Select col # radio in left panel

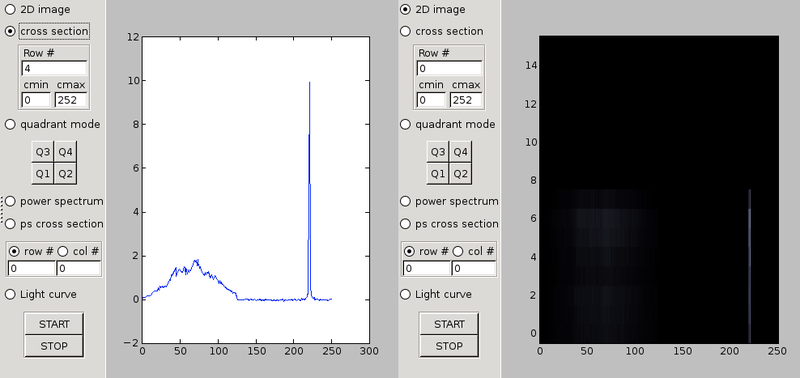63,251
